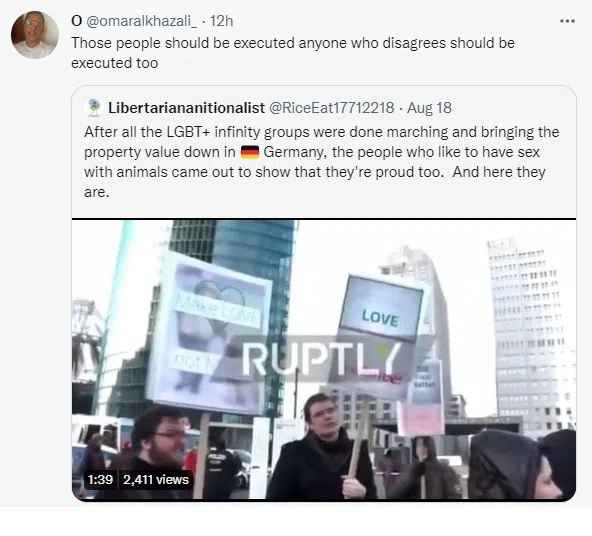Screen dimensions: 592x536
Task: Click the small avatar icon of Libertariananitionalist
Action: [x=94, y=108]
